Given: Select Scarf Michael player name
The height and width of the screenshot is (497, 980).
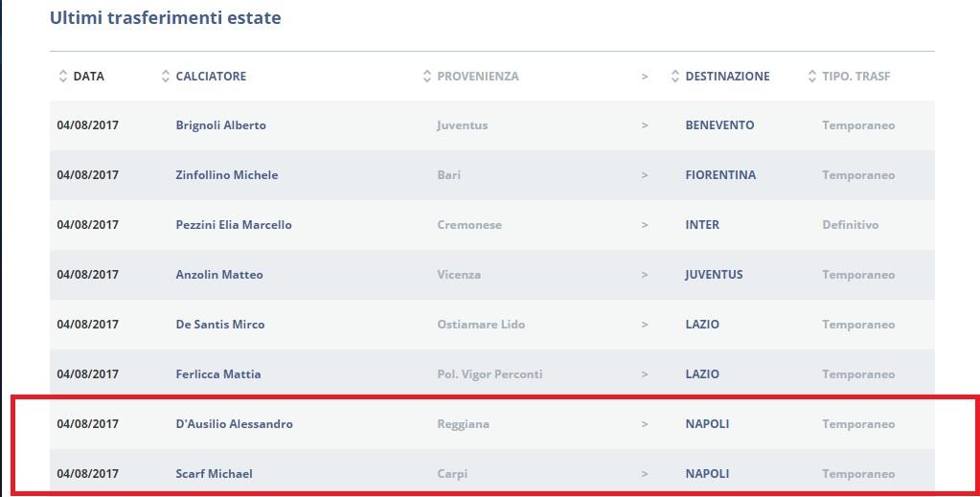Looking at the screenshot, I should (214, 474).
